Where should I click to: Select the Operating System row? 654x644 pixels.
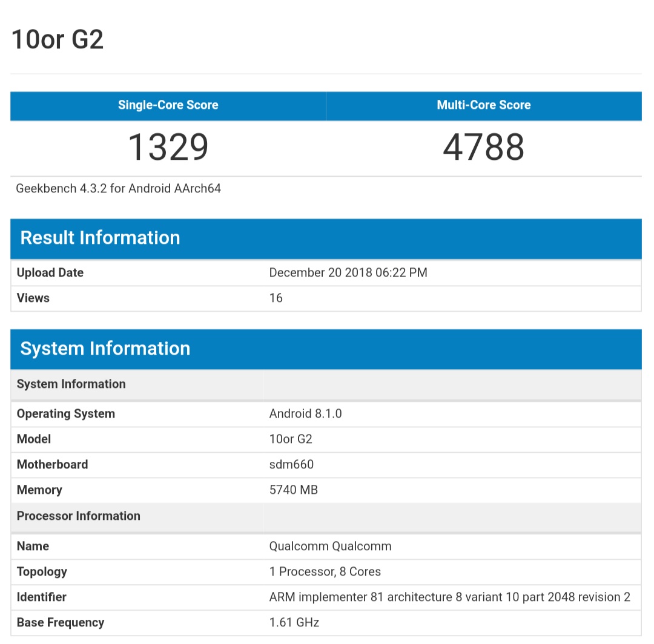tap(65, 413)
